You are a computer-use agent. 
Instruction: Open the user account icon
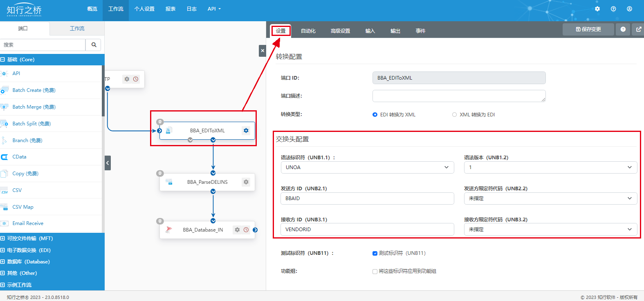click(x=629, y=9)
